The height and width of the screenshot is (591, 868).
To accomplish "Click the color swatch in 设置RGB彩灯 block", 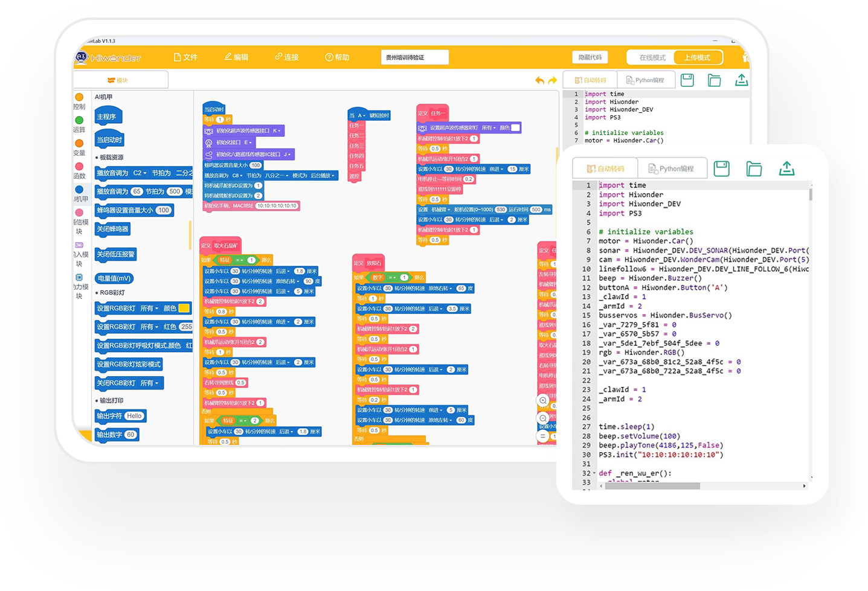I will point(185,308).
